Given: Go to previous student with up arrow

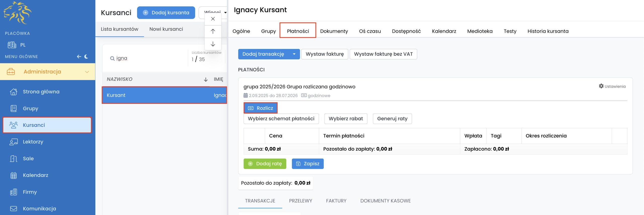Looking at the screenshot, I should [213, 31].
